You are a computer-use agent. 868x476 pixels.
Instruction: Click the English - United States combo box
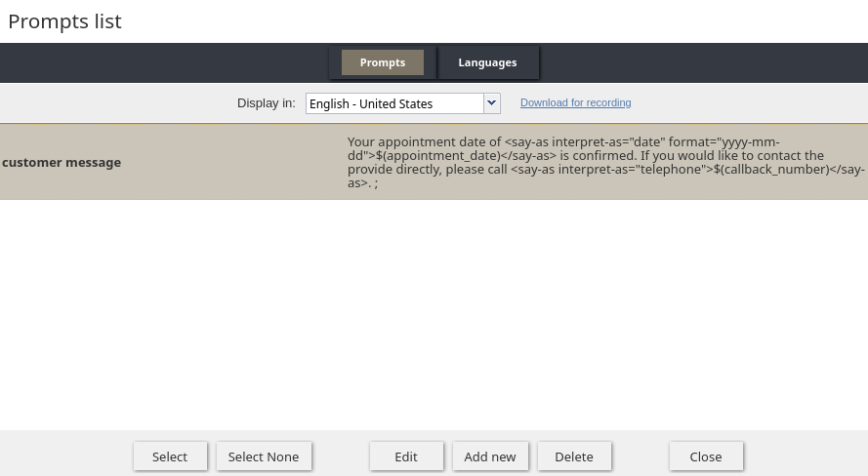coord(394,103)
